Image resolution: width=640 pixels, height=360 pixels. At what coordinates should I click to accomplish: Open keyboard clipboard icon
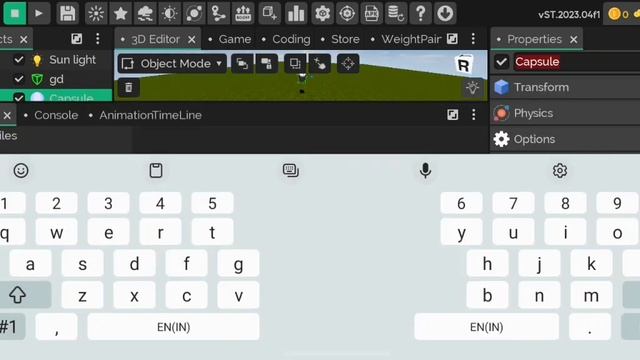[x=156, y=170]
